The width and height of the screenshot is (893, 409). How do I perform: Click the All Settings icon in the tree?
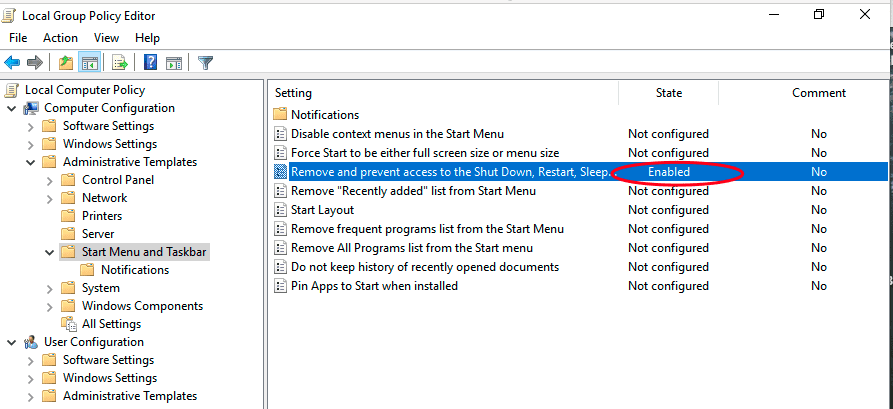pos(69,324)
